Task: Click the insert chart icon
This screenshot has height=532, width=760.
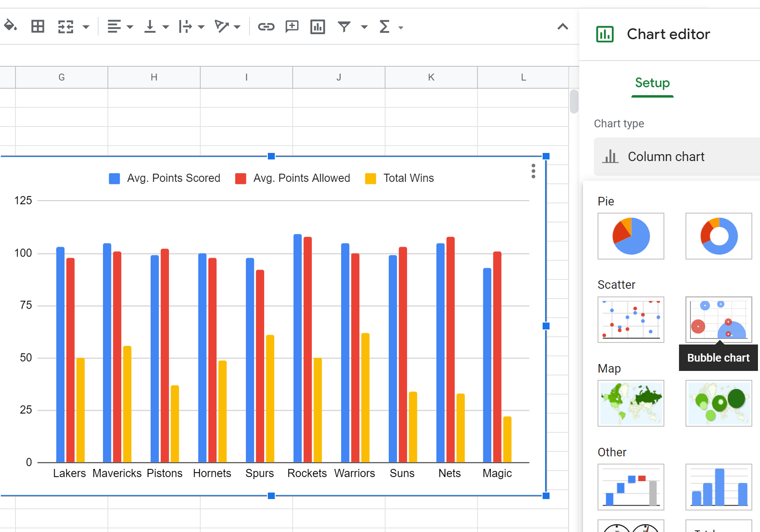Action: [x=318, y=26]
